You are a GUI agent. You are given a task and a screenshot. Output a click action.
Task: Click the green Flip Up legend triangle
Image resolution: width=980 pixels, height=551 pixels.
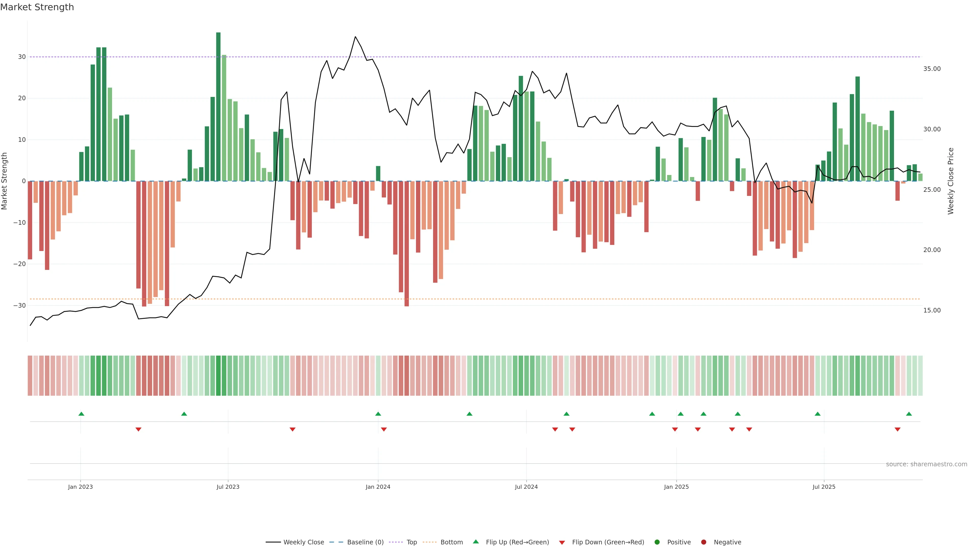(475, 542)
